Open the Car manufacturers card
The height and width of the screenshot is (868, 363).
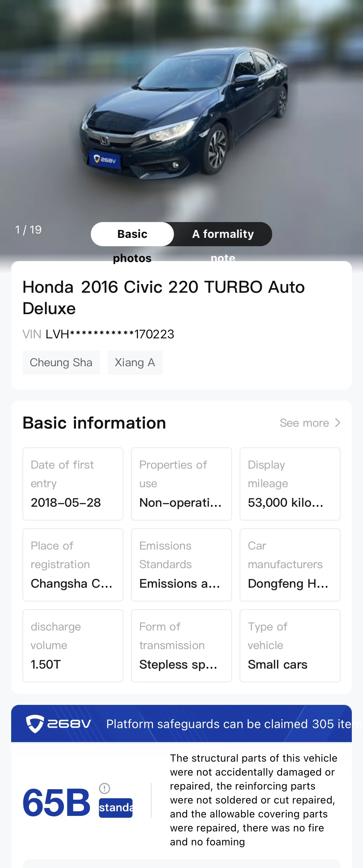pyautogui.click(x=290, y=565)
